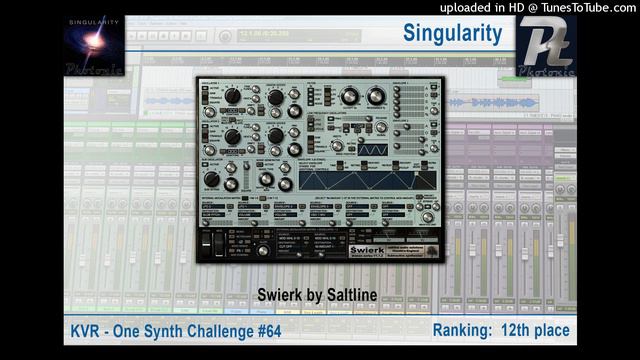Click the filter Cutoff knob
The width and height of the screenshot is (640, 360).
click(349, 96)
